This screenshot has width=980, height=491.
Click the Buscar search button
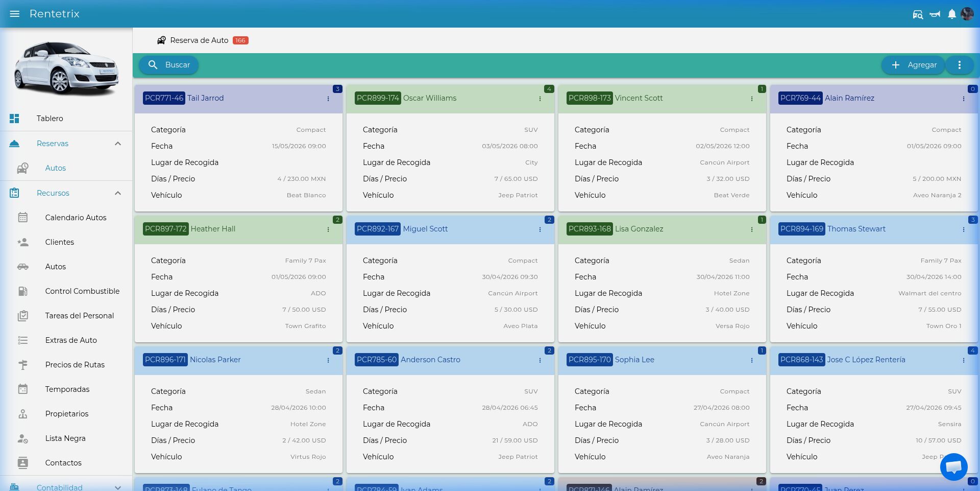pos(169,65)
